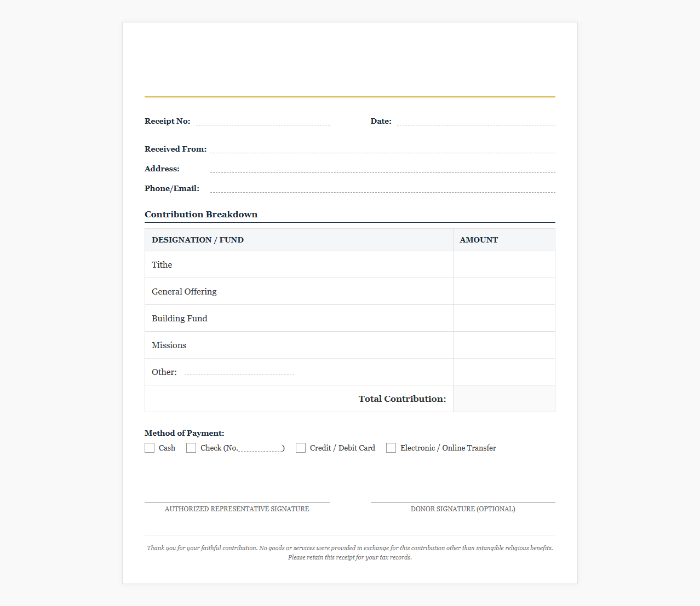Click the Date field line
The height and width of the screenshot is (606, 700).
pos(476,121)
